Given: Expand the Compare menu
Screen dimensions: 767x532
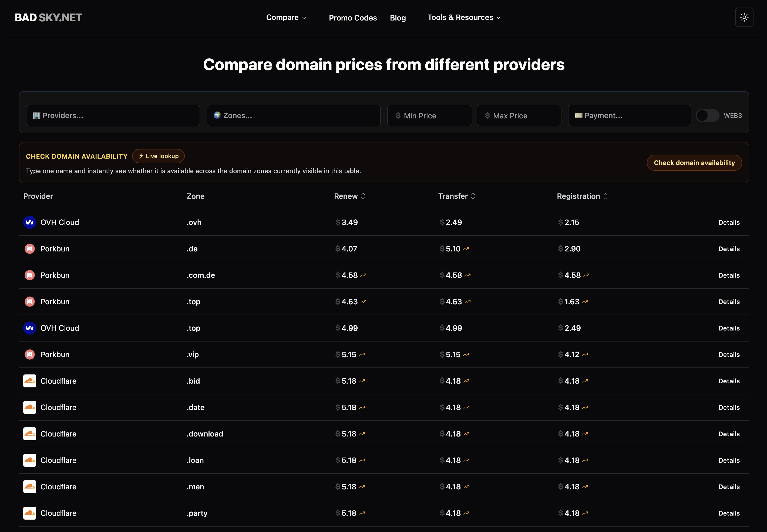Looking at the screenshot, I should (286, 17).
